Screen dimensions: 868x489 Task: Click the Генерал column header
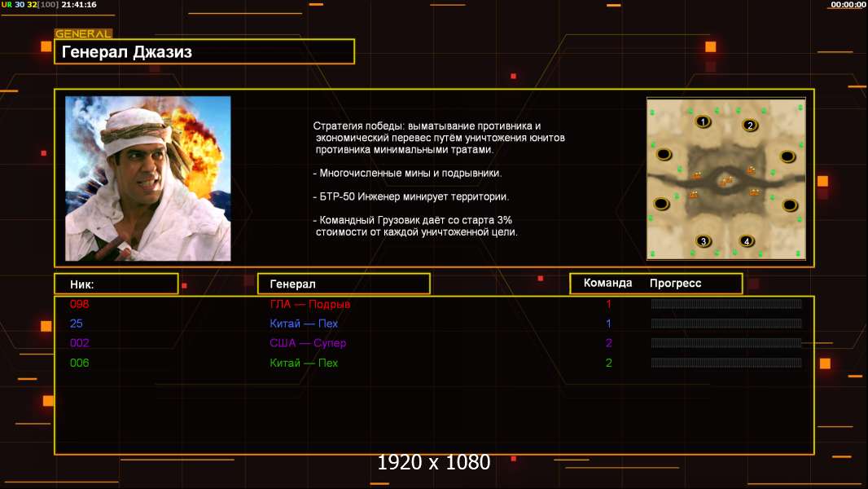344,284
